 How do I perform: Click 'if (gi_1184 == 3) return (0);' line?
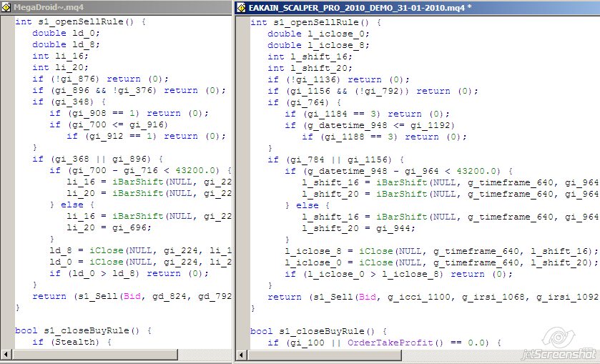click(x=367, y=114)
